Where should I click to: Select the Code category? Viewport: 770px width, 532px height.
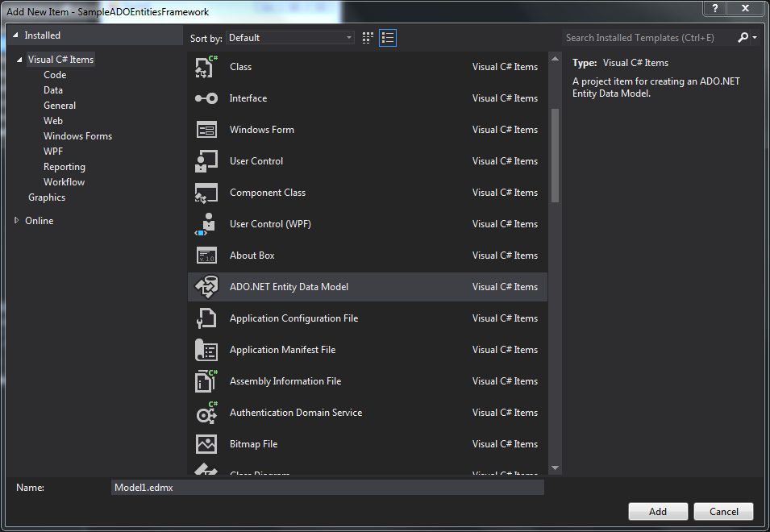tap(55, 75)
